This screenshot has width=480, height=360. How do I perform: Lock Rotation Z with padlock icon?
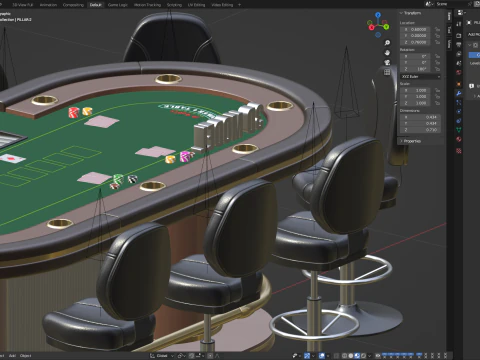[x=437, y=69]
